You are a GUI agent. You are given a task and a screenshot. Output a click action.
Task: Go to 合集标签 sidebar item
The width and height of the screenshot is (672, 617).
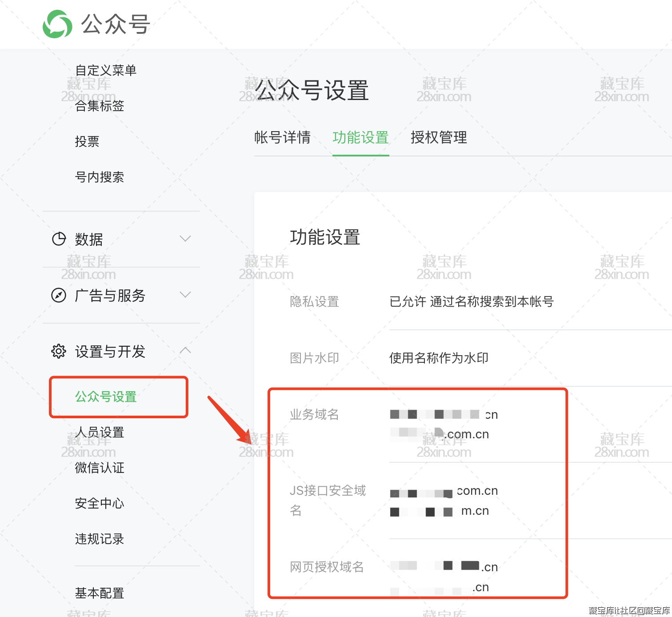[x=100, y=106]
